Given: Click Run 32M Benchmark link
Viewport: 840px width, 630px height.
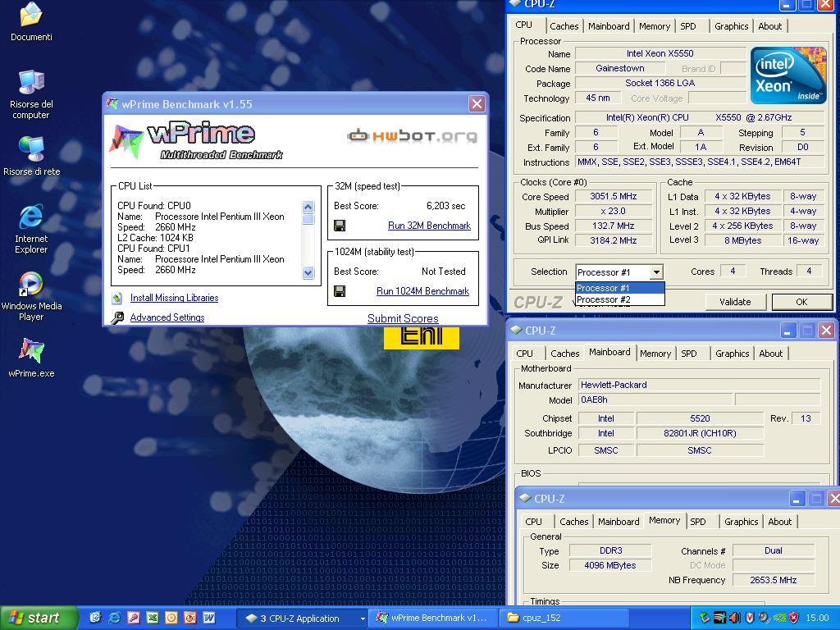Looking at the screenshot, I should 429,226.
